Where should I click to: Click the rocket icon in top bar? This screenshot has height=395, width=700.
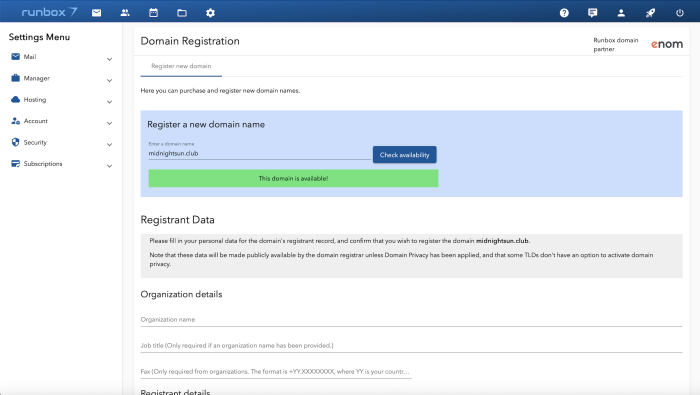click(x=650, y=13)
